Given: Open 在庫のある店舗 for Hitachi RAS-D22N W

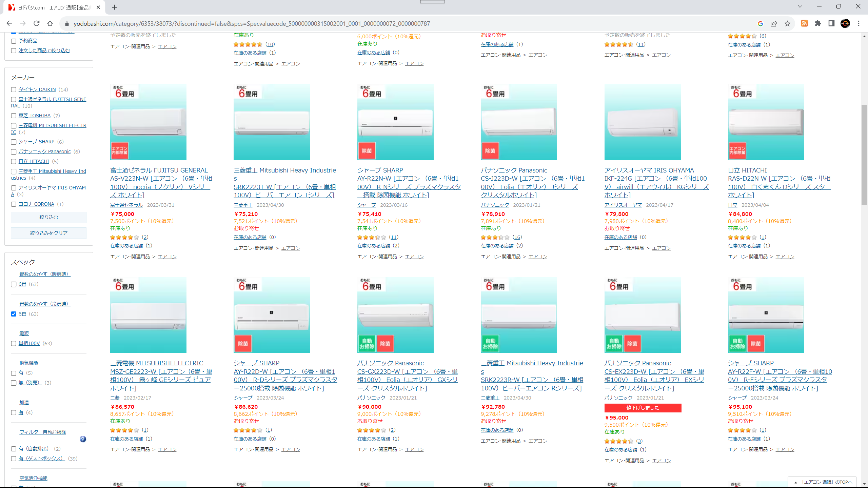Looking at the screenshot, I should point(744,246).
